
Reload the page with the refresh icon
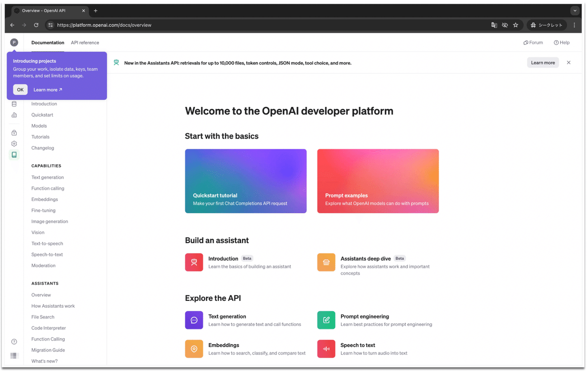[x=36, y=25]
